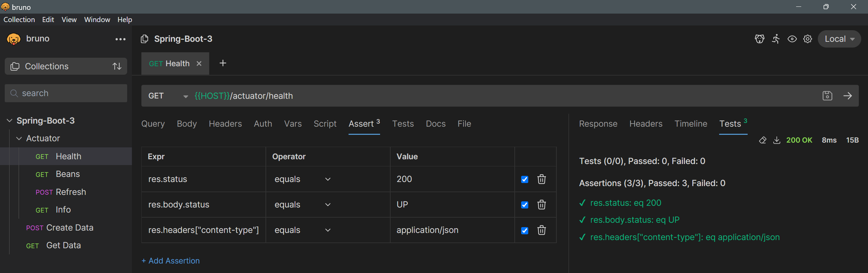Switch to request Tests tab
868x273 pixels.
(403, 124)
